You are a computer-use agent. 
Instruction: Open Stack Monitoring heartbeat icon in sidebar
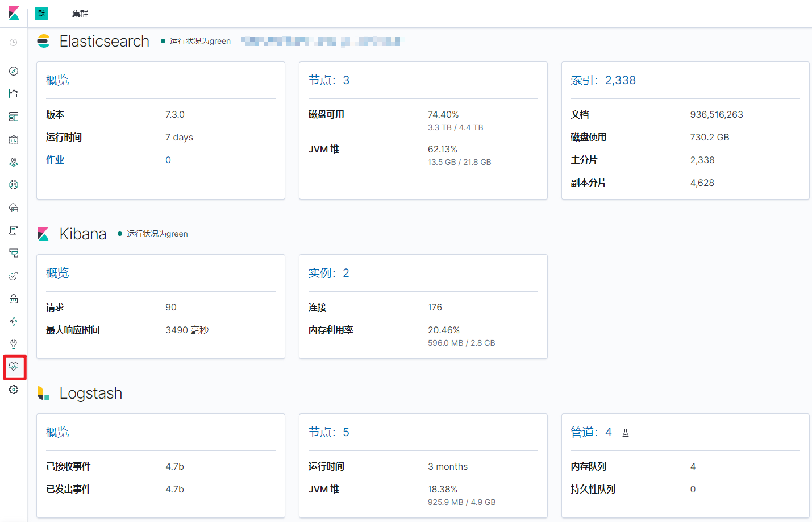click(x=14, y=367)
